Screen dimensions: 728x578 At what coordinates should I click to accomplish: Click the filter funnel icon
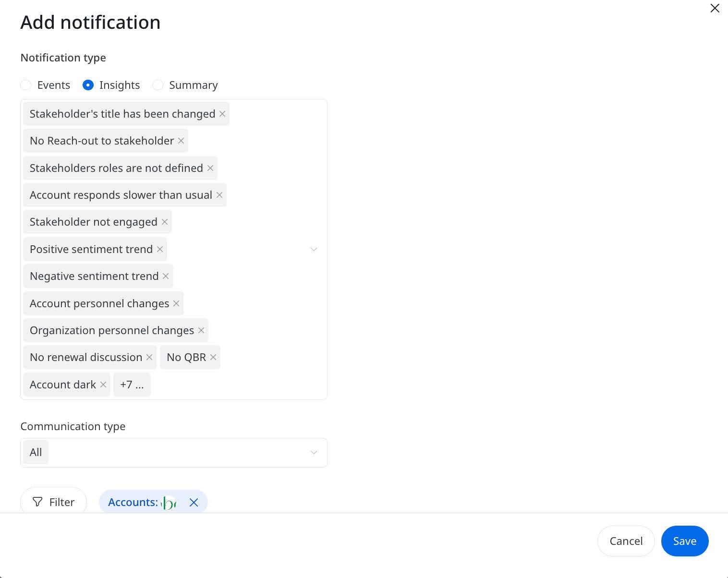click(37, 502)
